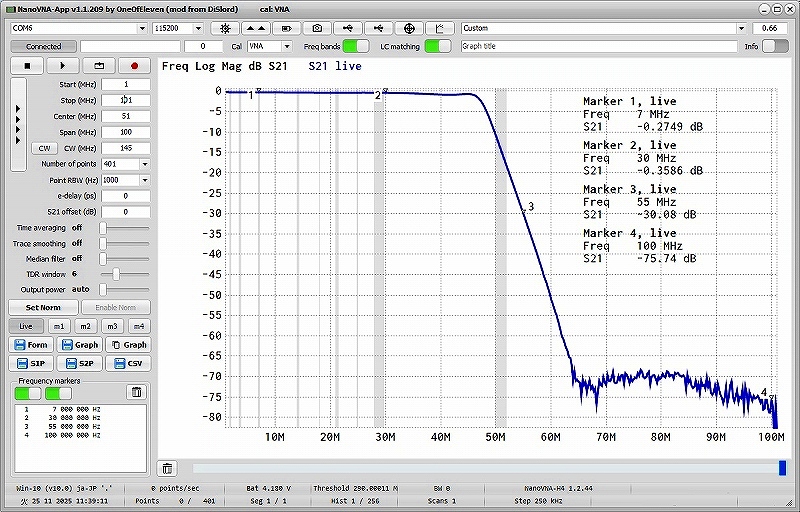Image resolution: width=800 pixels, height=512 pixels.
Task: Click the red record button
Action: pos(132,65)
